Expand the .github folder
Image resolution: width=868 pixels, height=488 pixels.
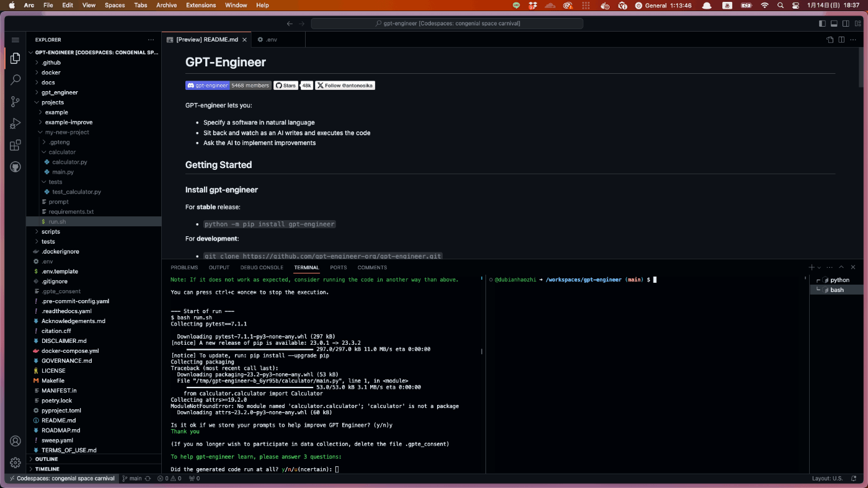point(94,63)
